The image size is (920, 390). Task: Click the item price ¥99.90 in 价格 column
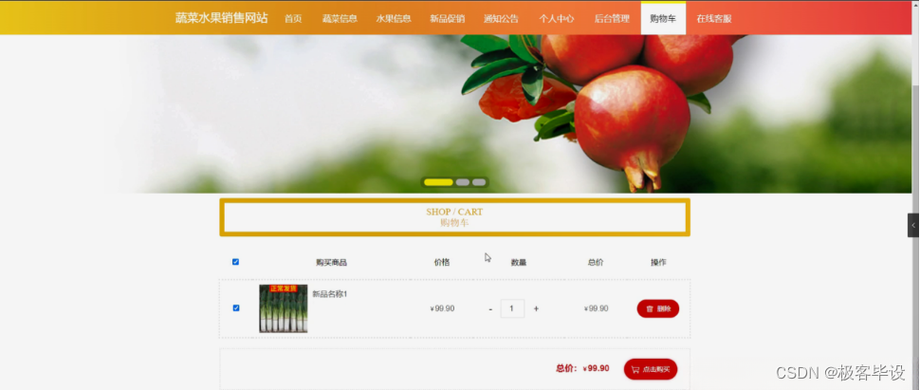click(442, 308)
